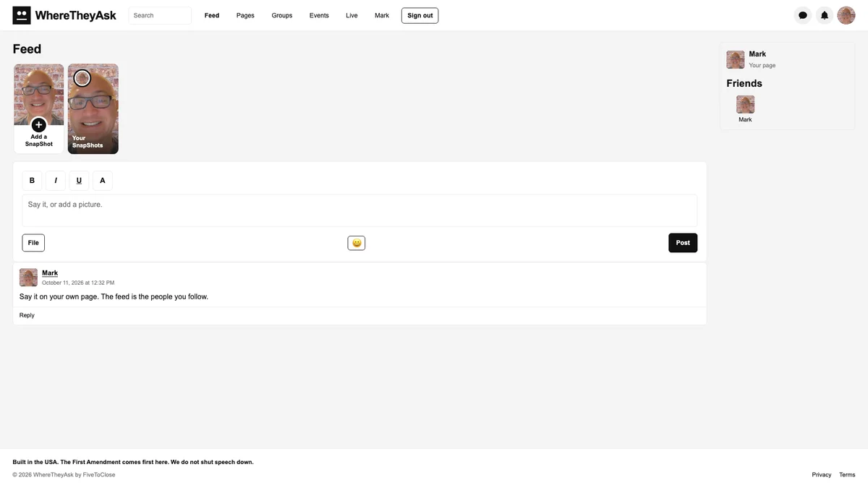Go to the Feed nav item
This screenshot has width=868, height=488.
(212, 15)
